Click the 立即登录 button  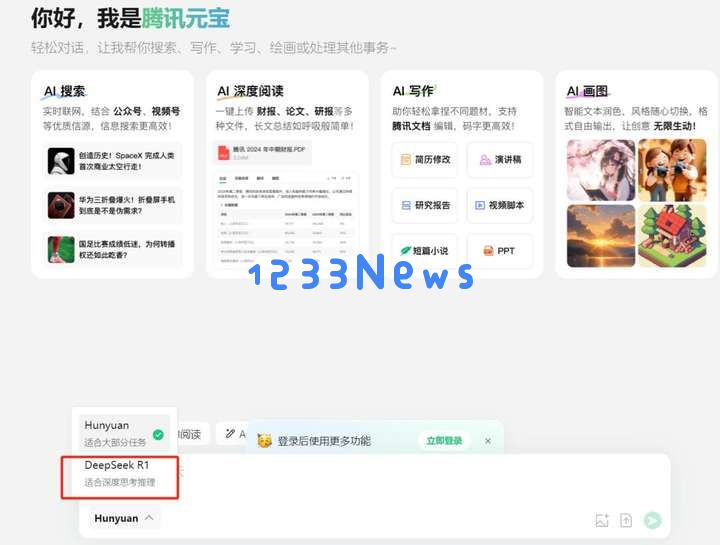444,441
